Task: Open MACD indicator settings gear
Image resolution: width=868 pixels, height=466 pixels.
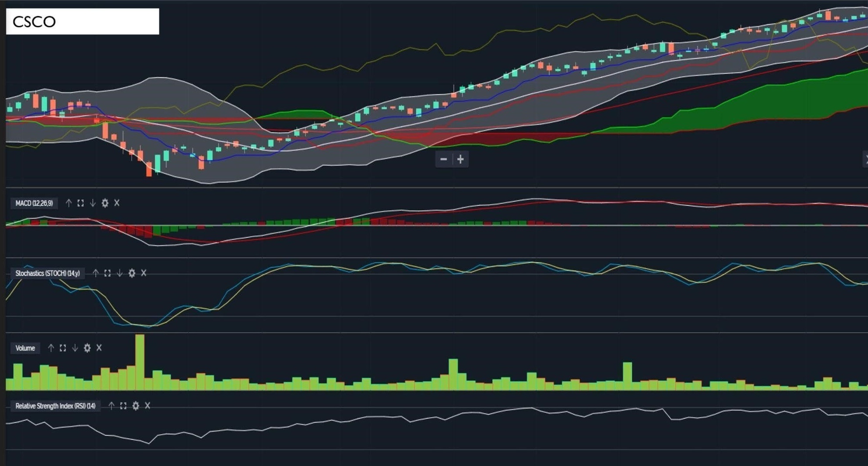Action: [105, 203]
